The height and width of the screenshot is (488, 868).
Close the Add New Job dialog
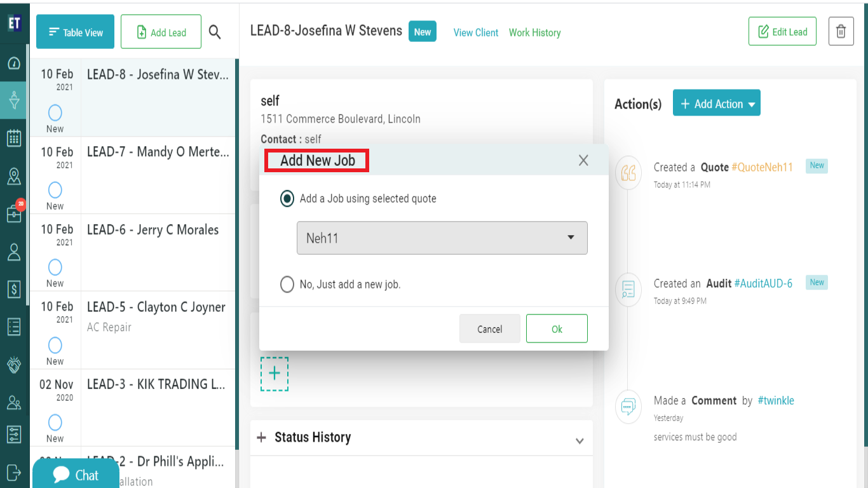[x=583, y=161]
